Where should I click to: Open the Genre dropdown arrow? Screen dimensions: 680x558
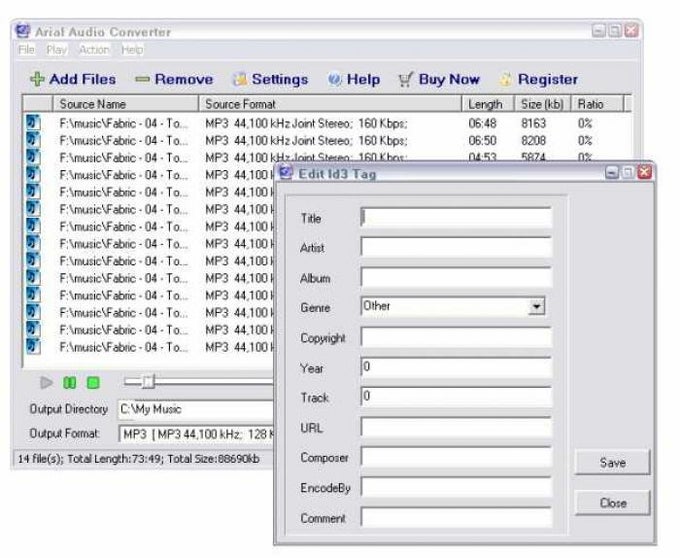537,307
